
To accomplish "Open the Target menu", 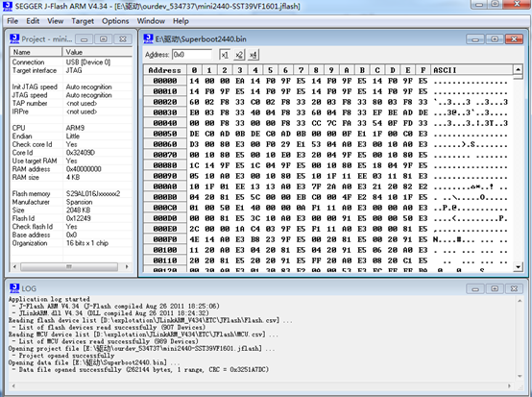I will [x=83, y=21].
